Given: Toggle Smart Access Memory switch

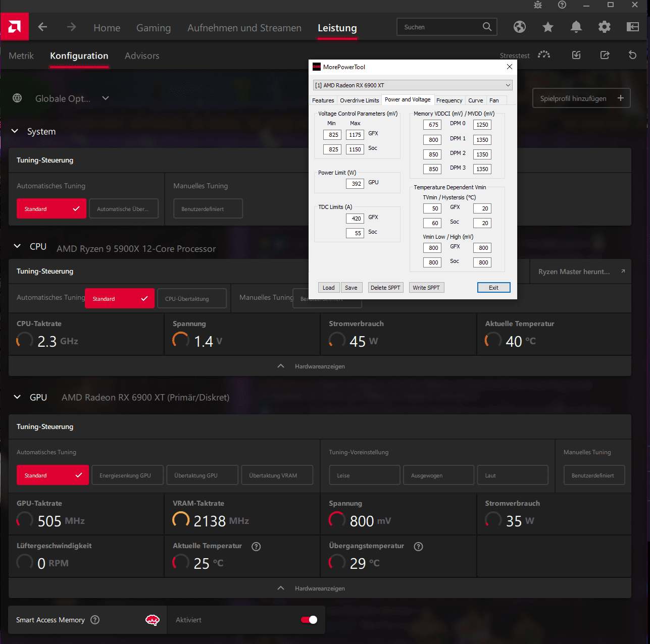Looking at the screenshot, I should click(x=309, y=620).
